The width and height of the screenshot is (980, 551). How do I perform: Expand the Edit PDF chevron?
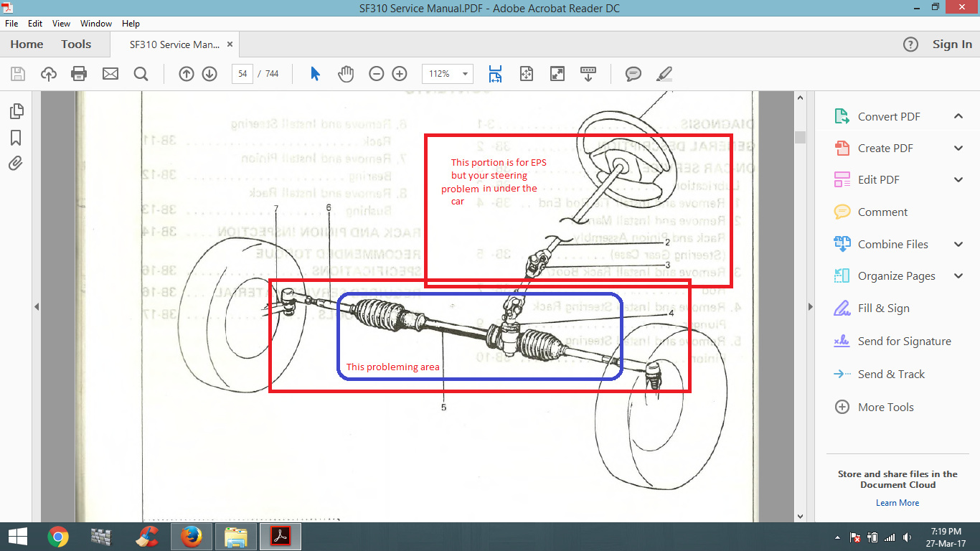(958, 179)
